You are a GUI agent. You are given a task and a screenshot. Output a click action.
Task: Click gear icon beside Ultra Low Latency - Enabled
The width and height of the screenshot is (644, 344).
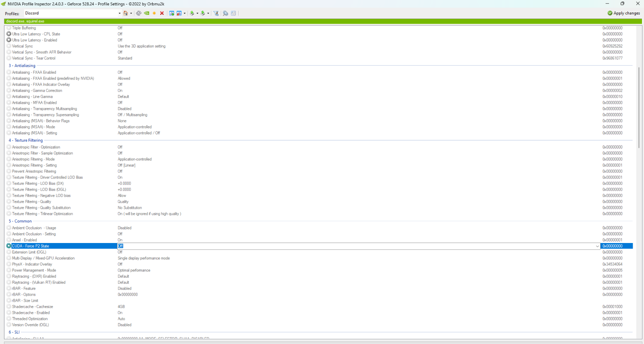click(x=9, y=40)
